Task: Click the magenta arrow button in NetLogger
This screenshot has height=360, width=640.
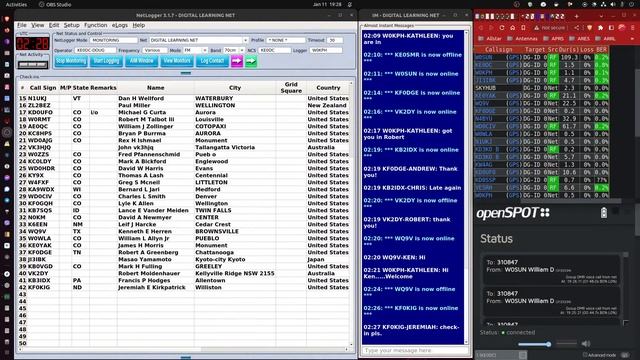Action: tap(237, 61)
